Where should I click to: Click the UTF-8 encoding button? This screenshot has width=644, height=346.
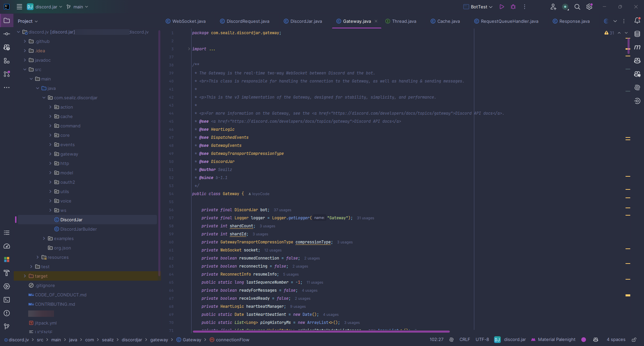482,340
